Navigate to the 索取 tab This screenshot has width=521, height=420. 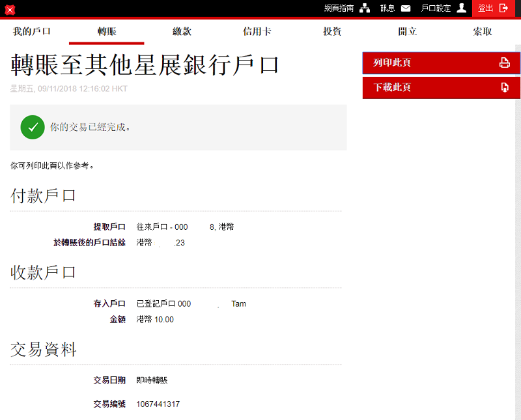tap(483, 31)
